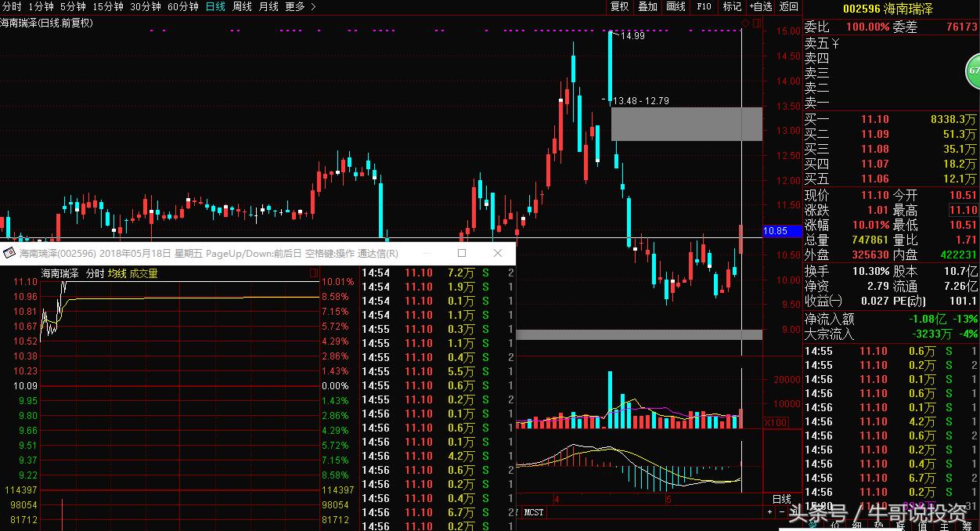
Task: Select the 60分钟 period tab
Action: [x=183, y=6]
